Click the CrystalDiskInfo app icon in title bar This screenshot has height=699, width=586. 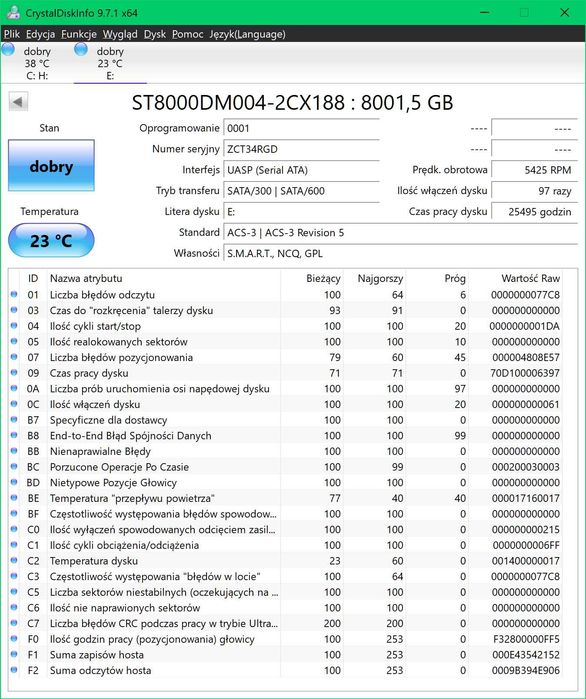point(13,12)
